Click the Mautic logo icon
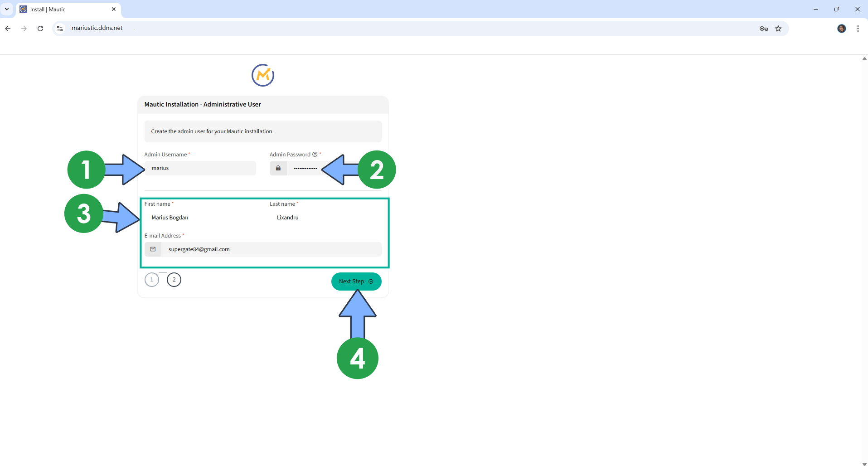This screenshot has width=868, height=466. tap(263, 75)
